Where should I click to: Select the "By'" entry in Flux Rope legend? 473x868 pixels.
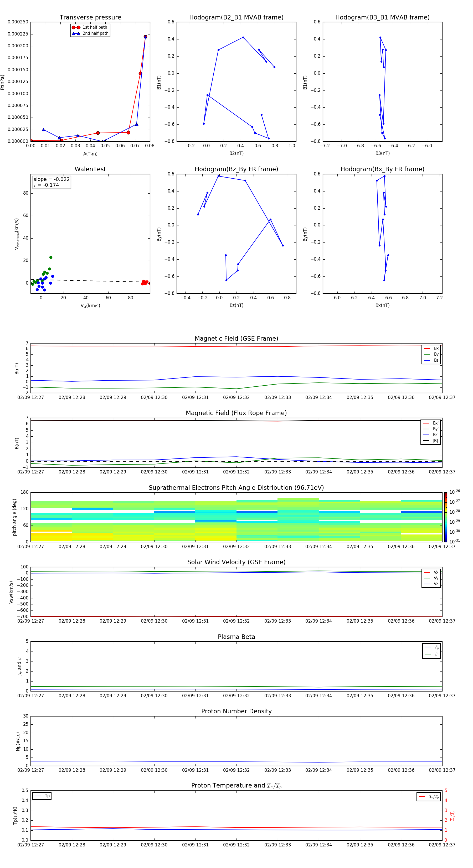tap(431, 429)
